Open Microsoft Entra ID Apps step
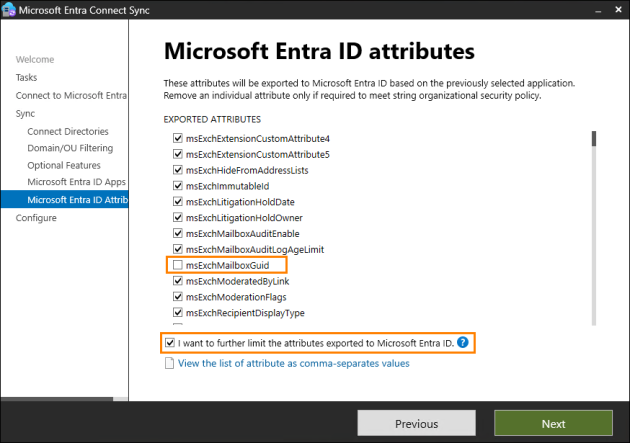 click(x=77, y=182)
